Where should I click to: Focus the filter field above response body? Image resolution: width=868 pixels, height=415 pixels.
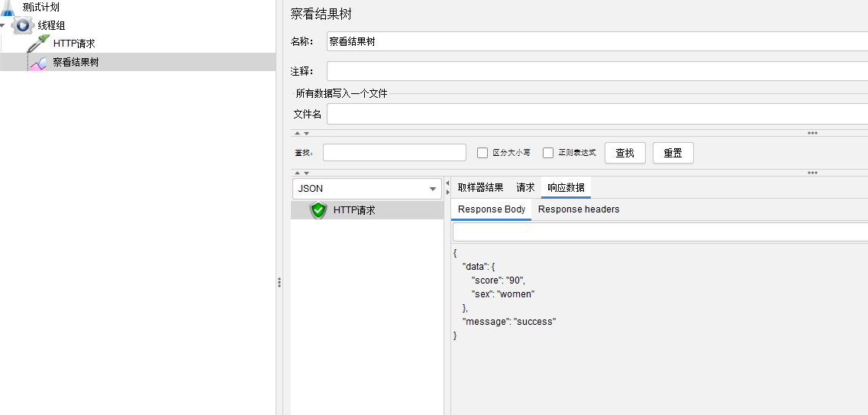pos(660,232)
